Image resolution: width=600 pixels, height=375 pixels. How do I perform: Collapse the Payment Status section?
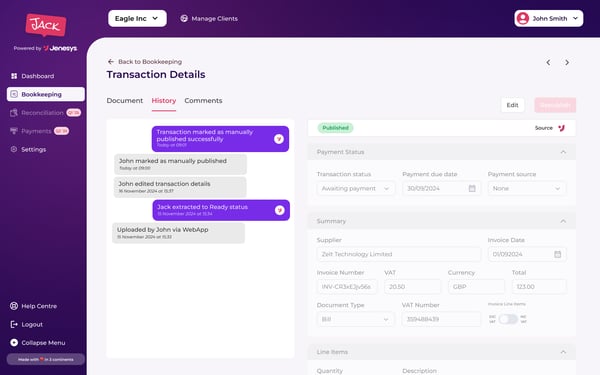pyautogui.click(x=563, y=152)
